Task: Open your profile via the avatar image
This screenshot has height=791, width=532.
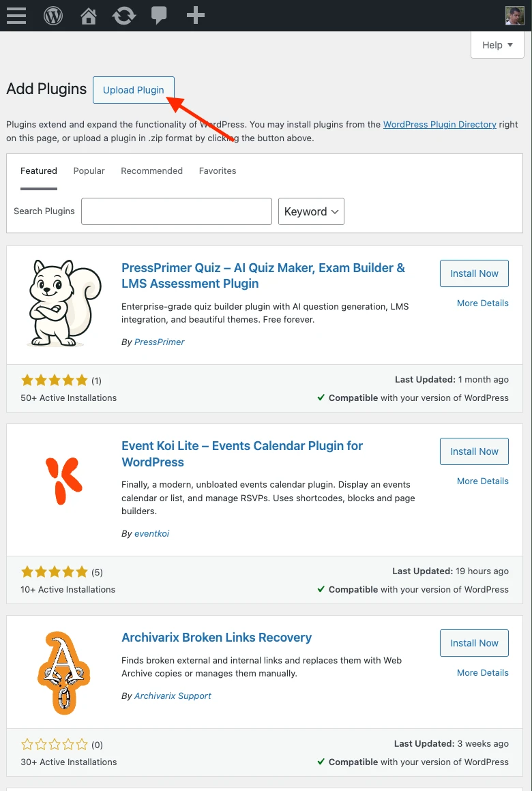Action: click(515, 15)
